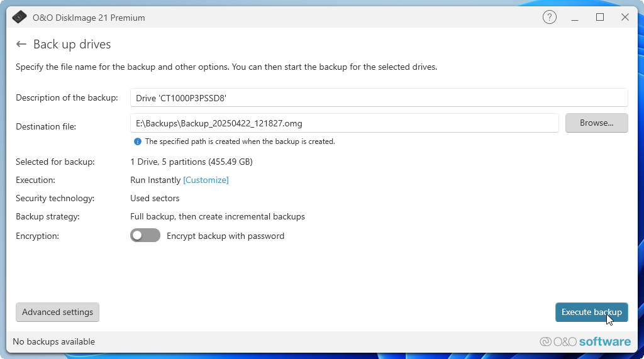644x359 pixels.
Task: Go back using the arrow beside Back up drives
Action: tap(21, 45)
